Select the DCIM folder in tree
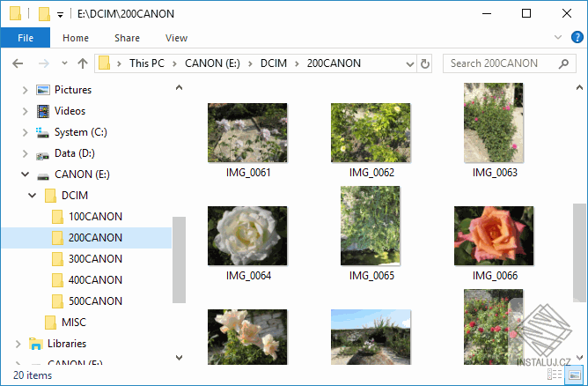This screenshot has width=588, height=386. 75,196
